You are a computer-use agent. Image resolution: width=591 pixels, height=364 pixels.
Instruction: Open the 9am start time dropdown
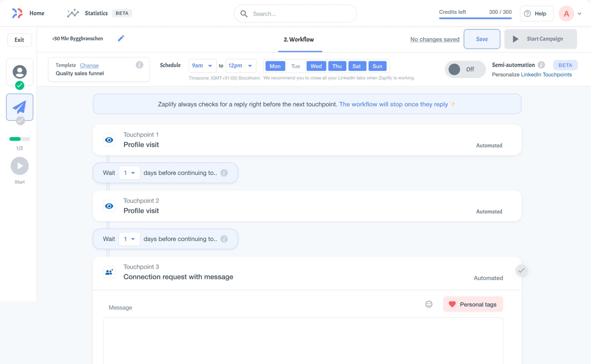(202, 66)
